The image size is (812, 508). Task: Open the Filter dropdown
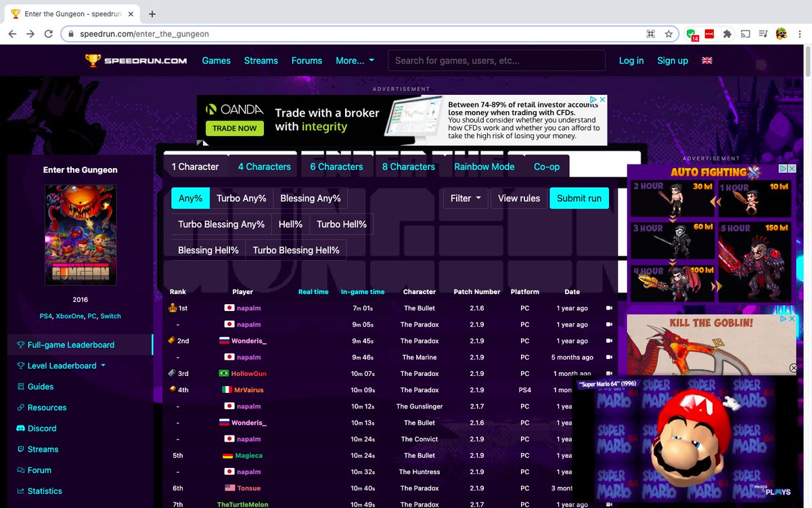pyautogui.click(x=466, y=198)
